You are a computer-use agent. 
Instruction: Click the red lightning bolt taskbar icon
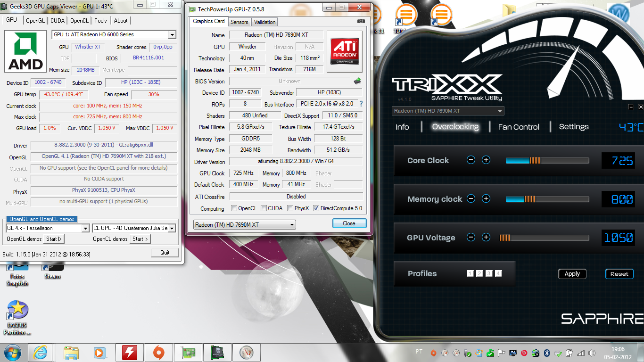(x=129, y=353)
